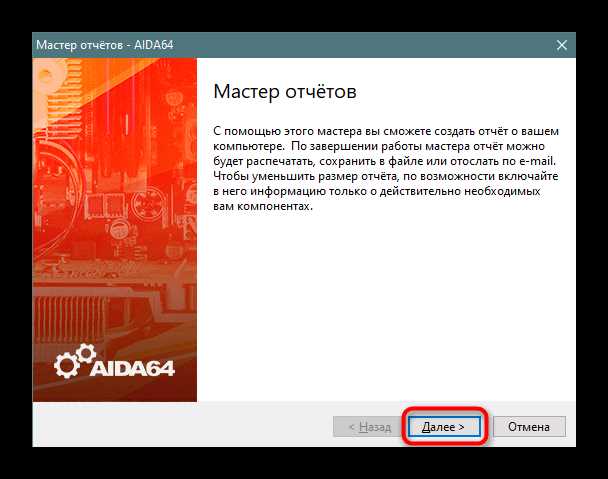Close the Мастер отчётов dialog window

561,45
